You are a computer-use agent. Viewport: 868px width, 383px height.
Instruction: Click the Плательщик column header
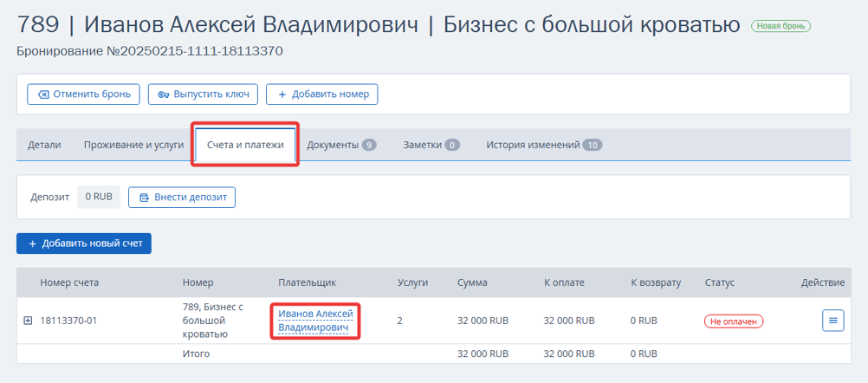tap(307, 282)
